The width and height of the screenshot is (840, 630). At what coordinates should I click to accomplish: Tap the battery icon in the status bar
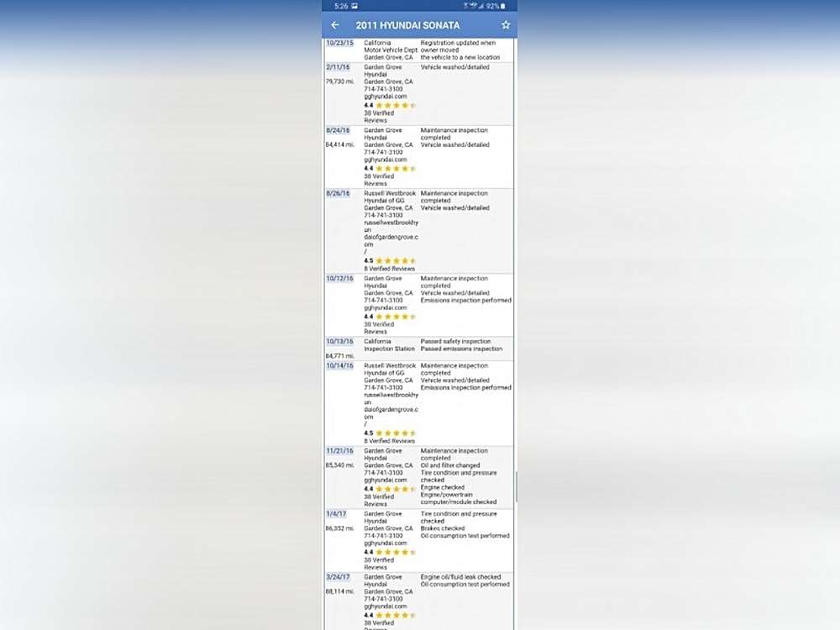502,7
